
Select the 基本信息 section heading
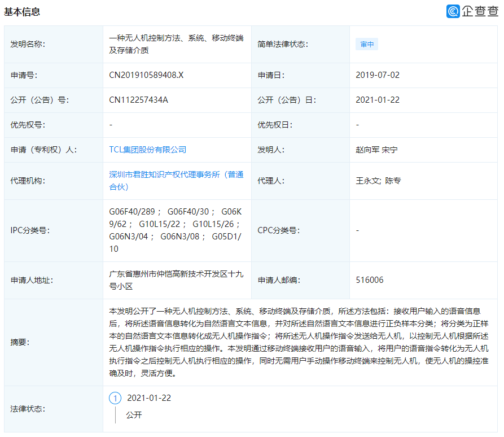pyautogui.click(x=22, y=12)
